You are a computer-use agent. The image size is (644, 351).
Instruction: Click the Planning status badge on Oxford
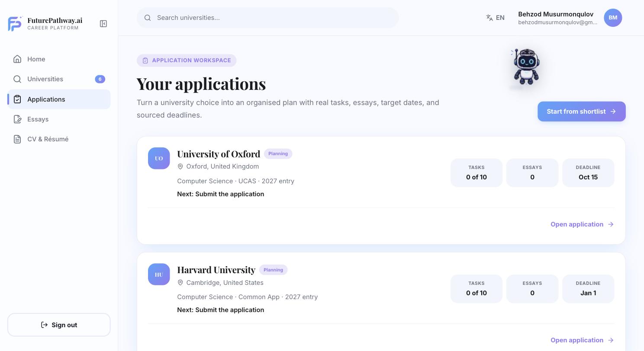click(278, 154)
